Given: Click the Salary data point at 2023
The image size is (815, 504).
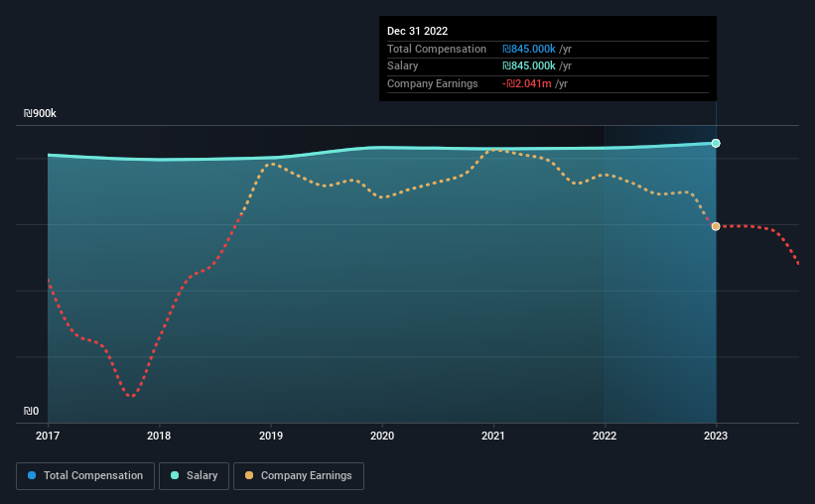Looking at the screenshot, I should [716, 144].
